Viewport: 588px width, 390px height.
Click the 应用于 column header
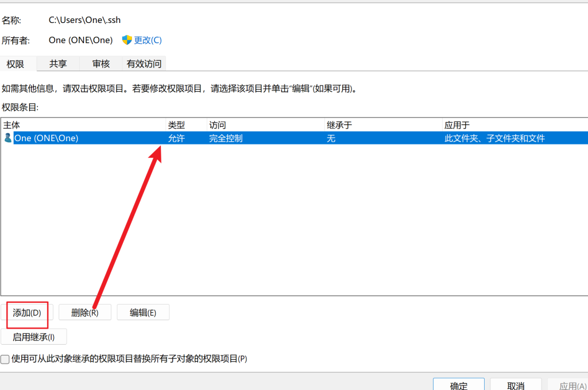click(x=514, y=124)
